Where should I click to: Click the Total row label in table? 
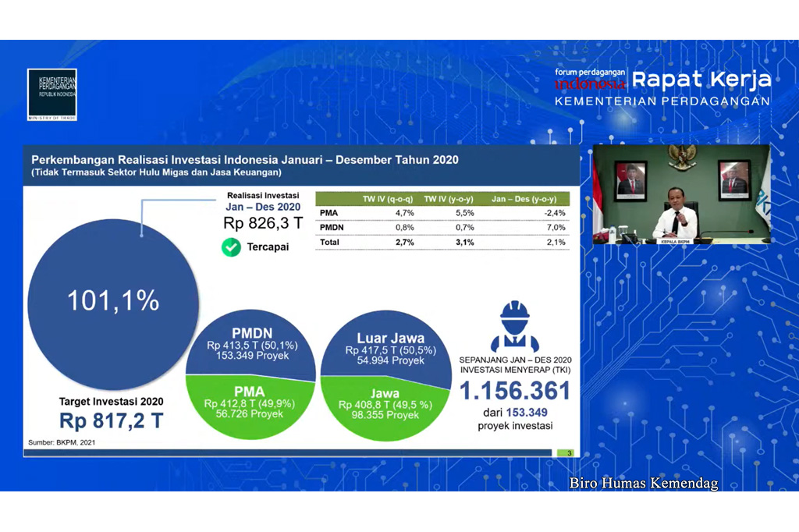(329, 242)
